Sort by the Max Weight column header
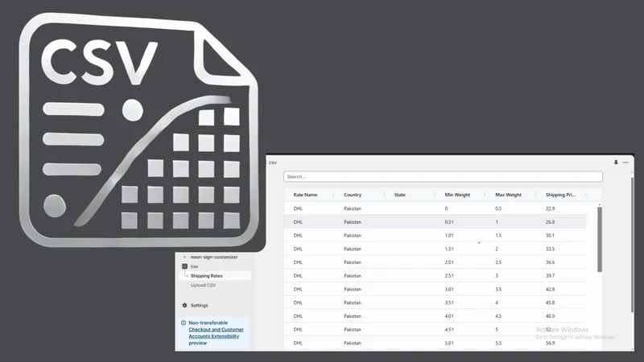Screen dimensions: 644x362 (508, 195)
